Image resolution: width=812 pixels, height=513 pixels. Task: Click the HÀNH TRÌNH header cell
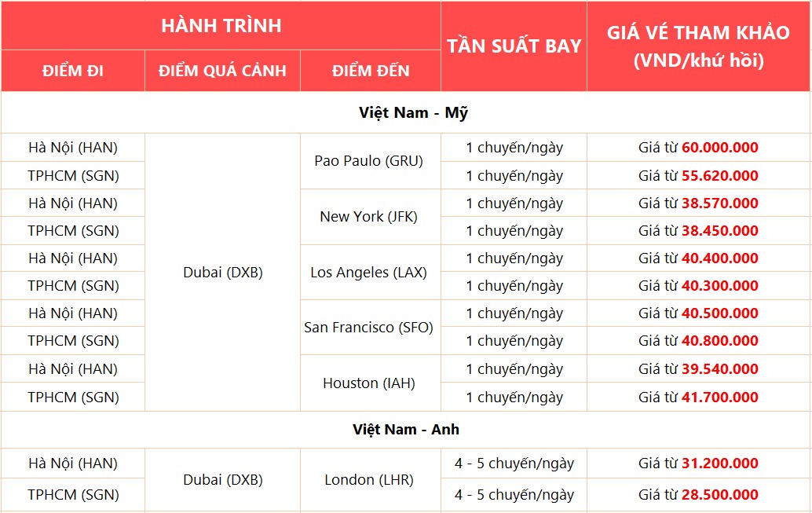(x=221, y=25)
